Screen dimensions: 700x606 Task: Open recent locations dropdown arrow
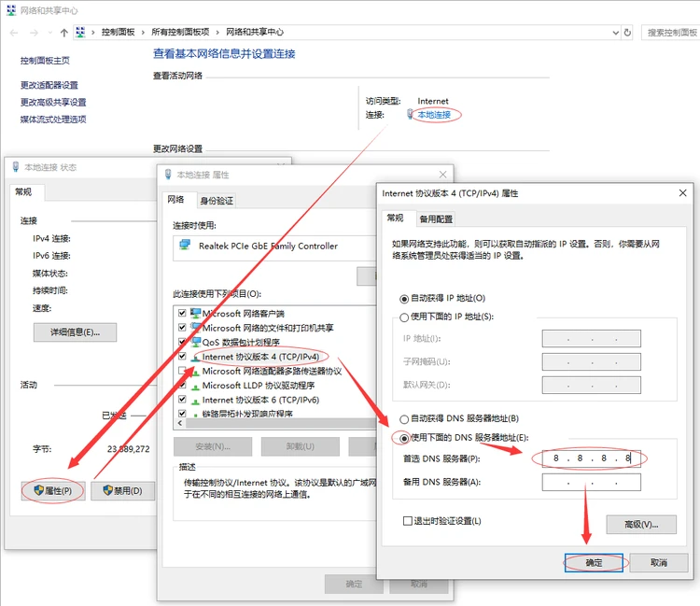50,33
